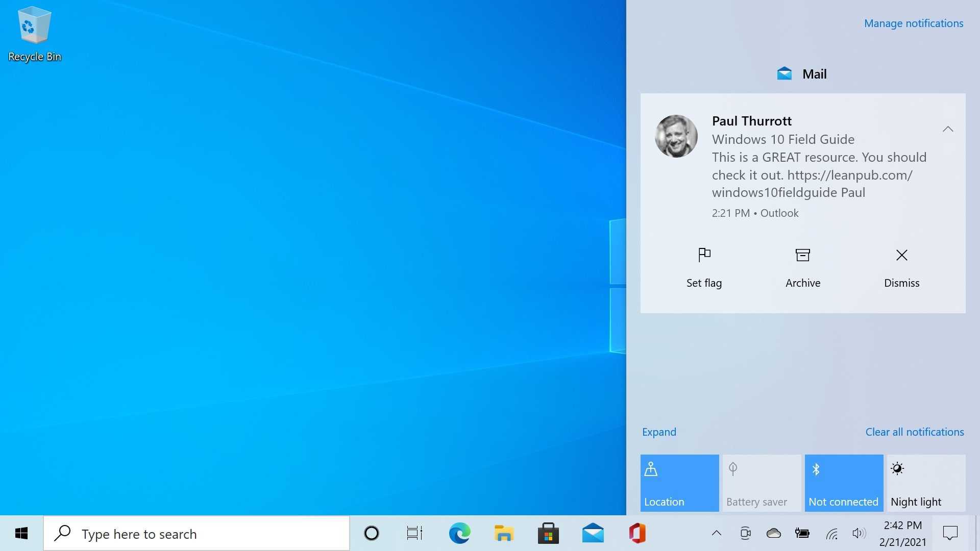
Task: Open Microsoft Store from taskbar
Action: pyautogui.click(x=548, y=534)
